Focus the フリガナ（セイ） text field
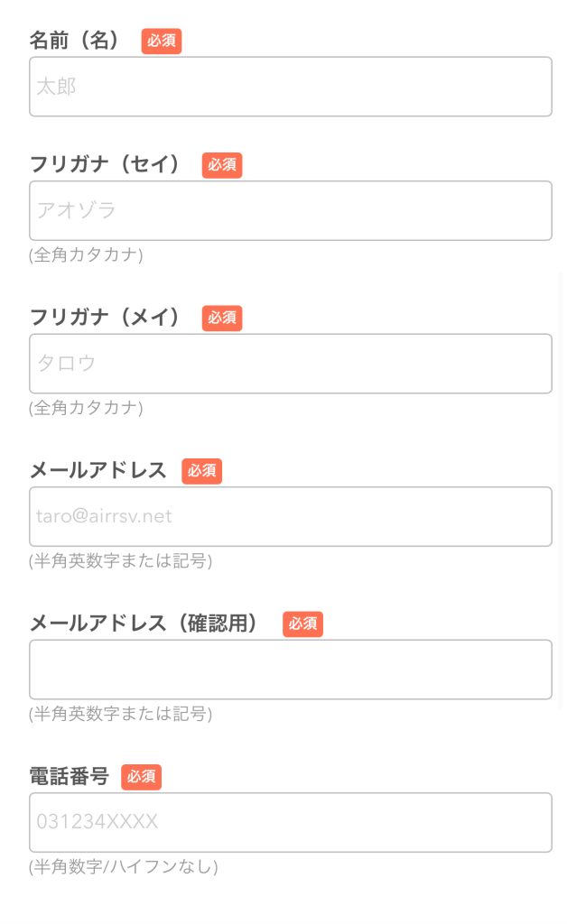Viewport: 567px width, 924px height. pos(290,210)
